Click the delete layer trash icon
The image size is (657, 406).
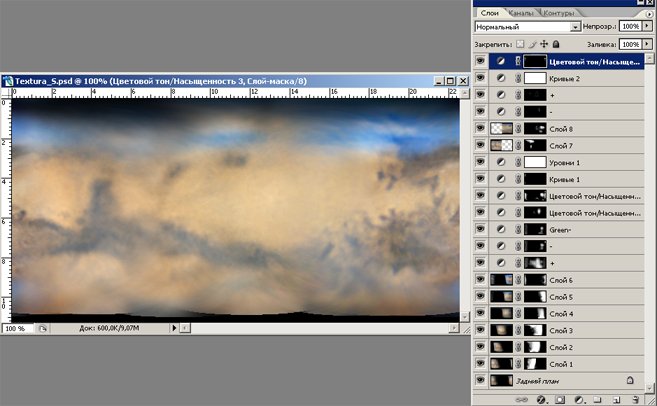(633, 399)
